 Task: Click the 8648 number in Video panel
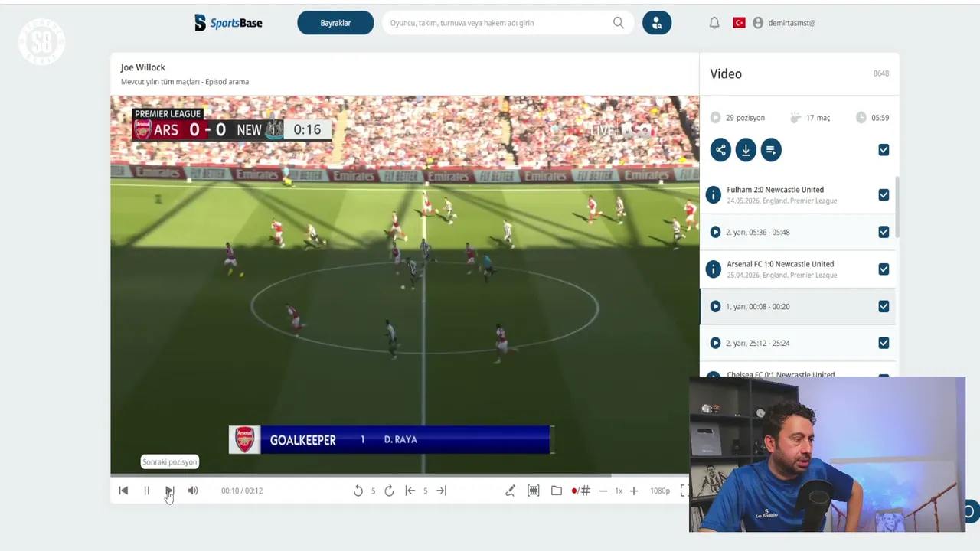pyautogui.click(x=881, y=73)
